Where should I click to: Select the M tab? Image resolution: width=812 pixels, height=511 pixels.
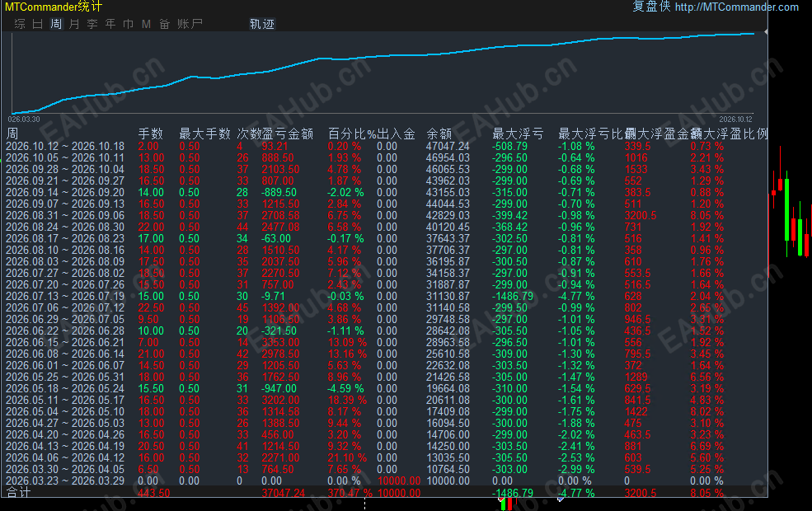click(x=146, y=24)
